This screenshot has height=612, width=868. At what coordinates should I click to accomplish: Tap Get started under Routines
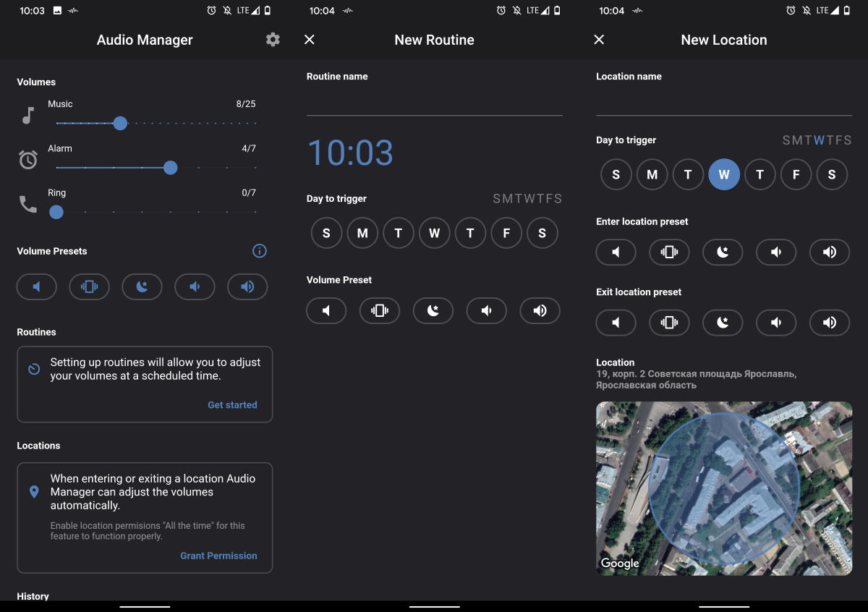tap(232, 405)
